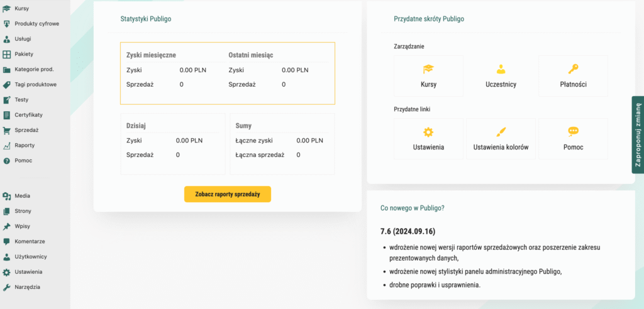Click the Media icon in sidebar
The width and height of the screenshot is (644, 309).
[x=6, y=196]
